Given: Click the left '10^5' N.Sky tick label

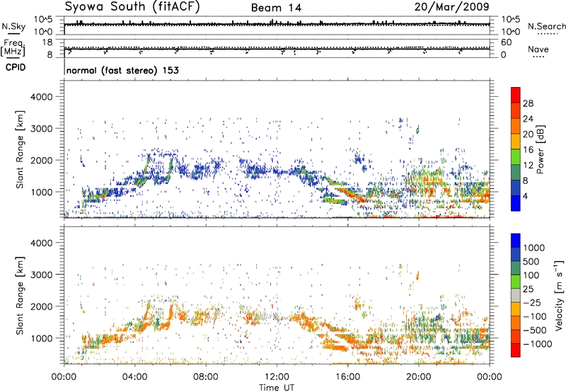Looking at the screenshot, I should [x=43, y=20].
